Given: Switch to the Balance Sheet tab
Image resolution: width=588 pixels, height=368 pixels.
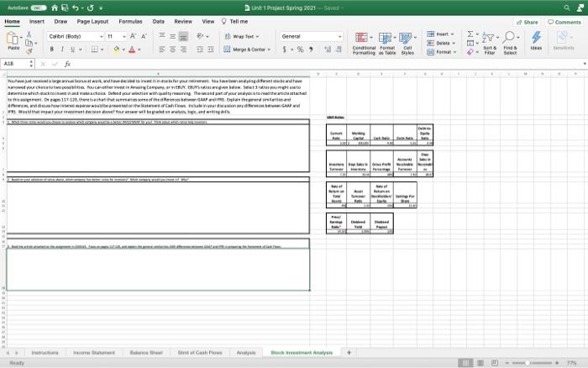Looking at the screenshot, I should point(146,353).
